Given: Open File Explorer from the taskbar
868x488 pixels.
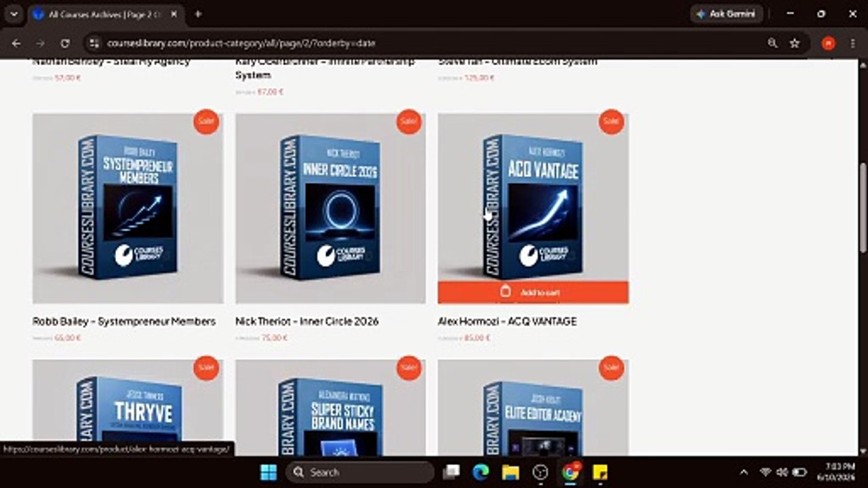Looking at the screenshot, I should click(x=511, y=472).
